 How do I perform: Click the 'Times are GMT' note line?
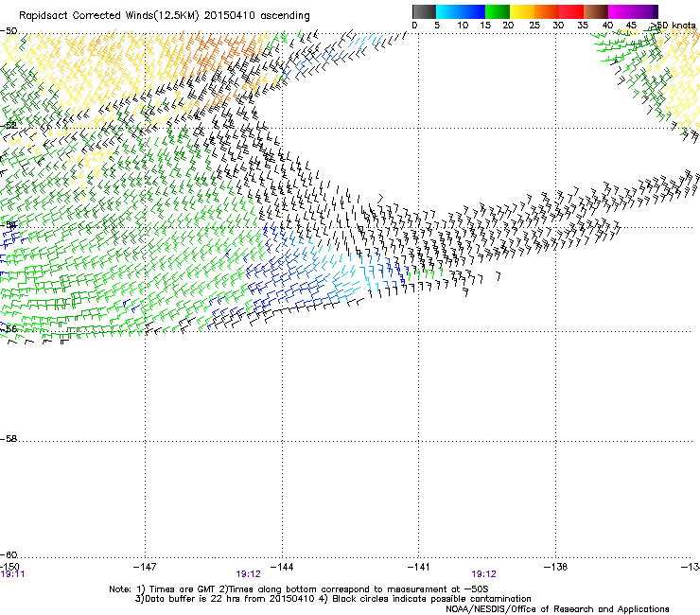point(299,589)
